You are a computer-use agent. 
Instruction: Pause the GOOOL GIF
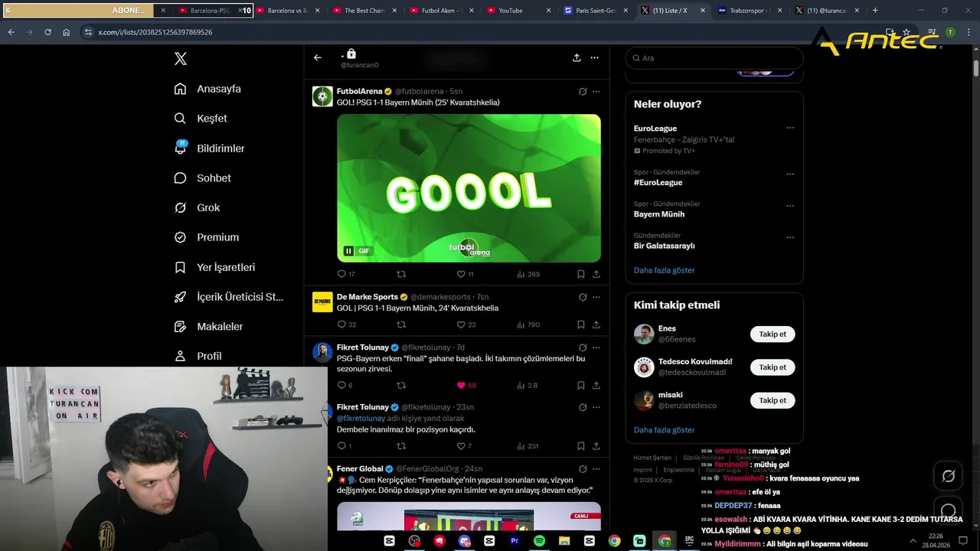click(x=348, y=251)
